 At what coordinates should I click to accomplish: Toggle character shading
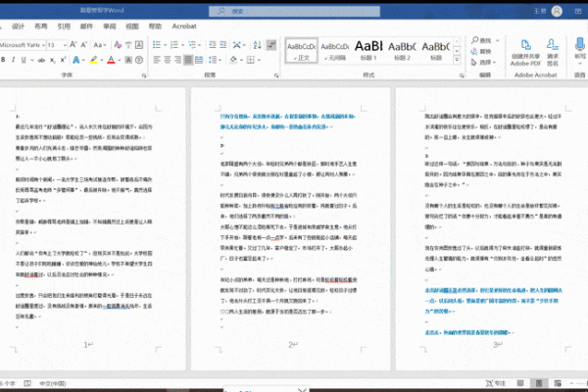128,60
